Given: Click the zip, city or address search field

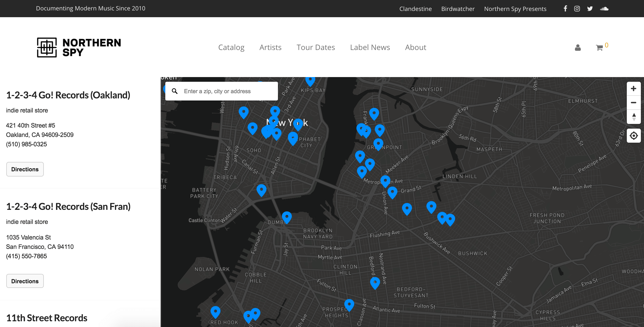Looking at the screenshot, I should click(x=222, y=91).
